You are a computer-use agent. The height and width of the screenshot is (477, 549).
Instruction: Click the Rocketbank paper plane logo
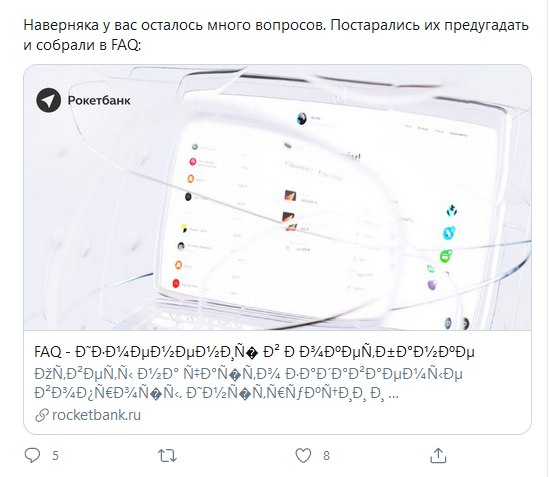49,100
